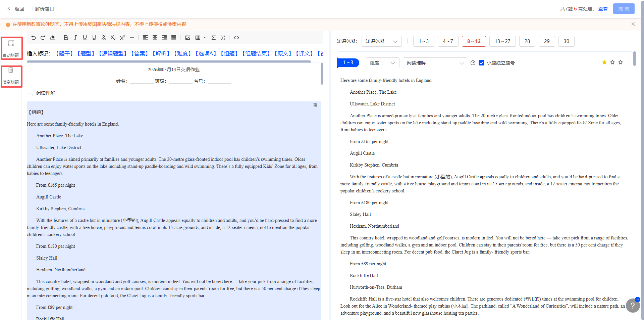Image resolution: width=644 pixels, height=320 pixels.
Task: Click the 自动划题 auto-split tool
Action: (x=11, y=48)
